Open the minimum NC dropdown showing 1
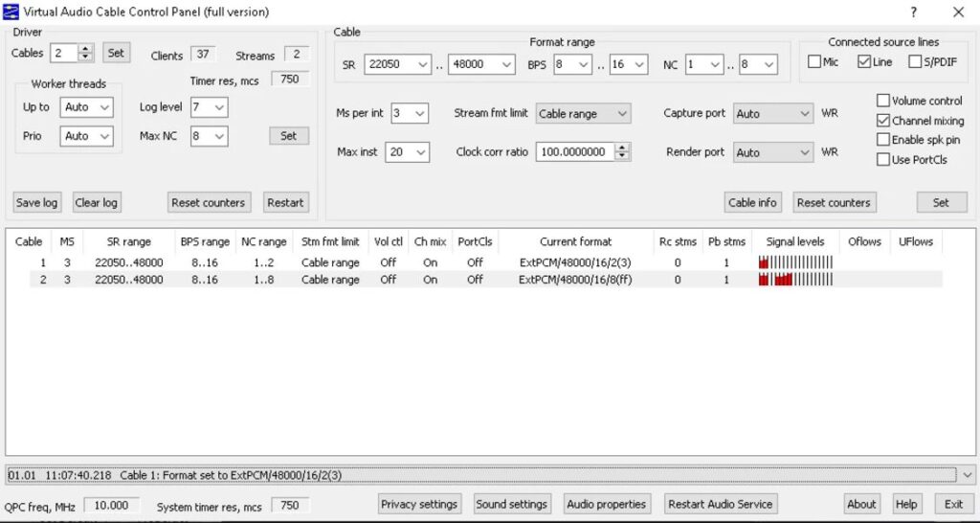This screenshot has height=523, width=980. click(704, 64)
